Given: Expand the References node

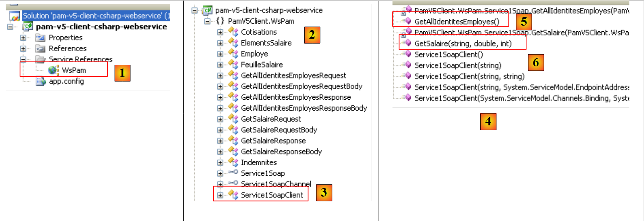Looking at the screenshot, I should coord(23,48).
